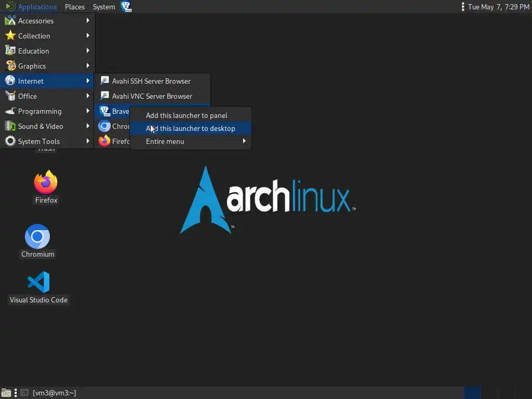Select the Firefox desktop shortcut
Viewport: 532px width, 399px height.
[46, 187]
